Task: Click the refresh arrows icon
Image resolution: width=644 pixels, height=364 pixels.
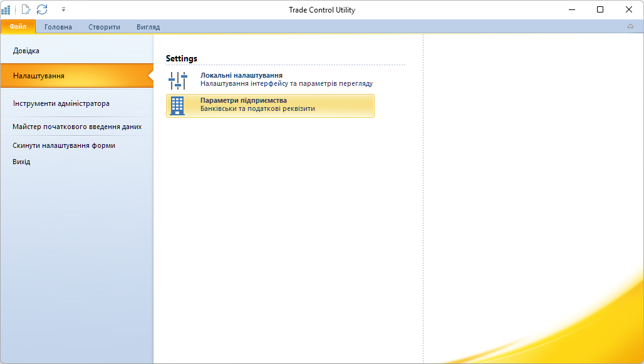Action: click(42, 9)
